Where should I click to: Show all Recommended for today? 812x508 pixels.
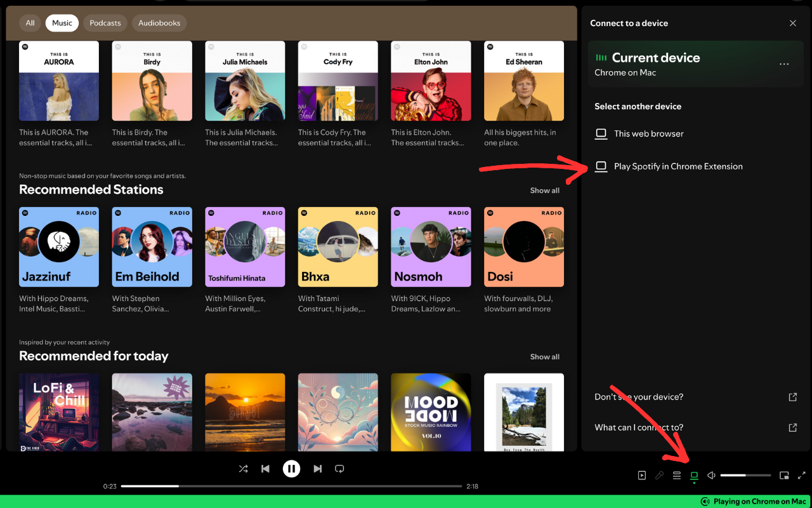click(545, 357)
